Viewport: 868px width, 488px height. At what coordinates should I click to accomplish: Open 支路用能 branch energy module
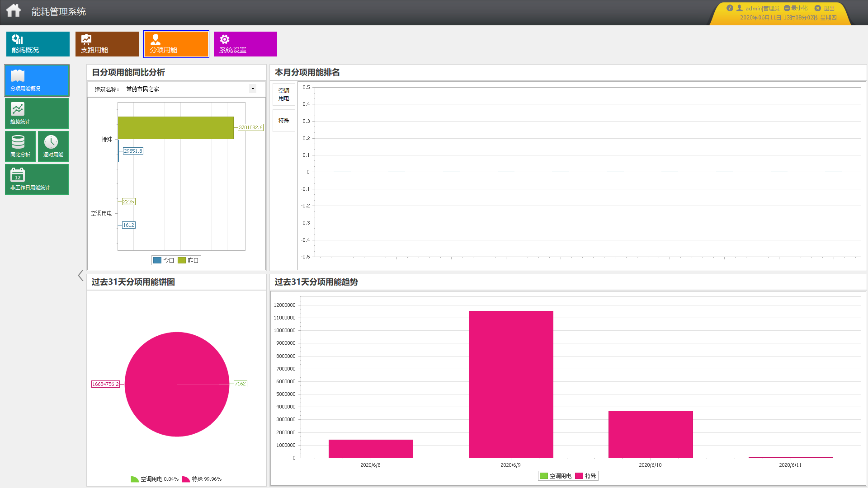click(107, 44)
